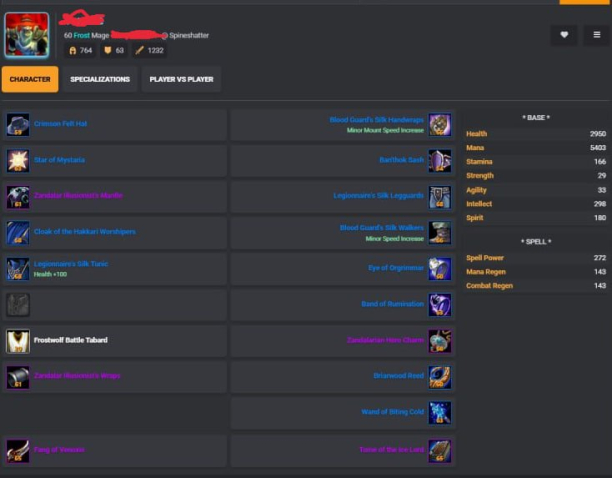Click the Tome of the Ice Lord icon
Screen dimensions: 612x478
tap(440, 451)
